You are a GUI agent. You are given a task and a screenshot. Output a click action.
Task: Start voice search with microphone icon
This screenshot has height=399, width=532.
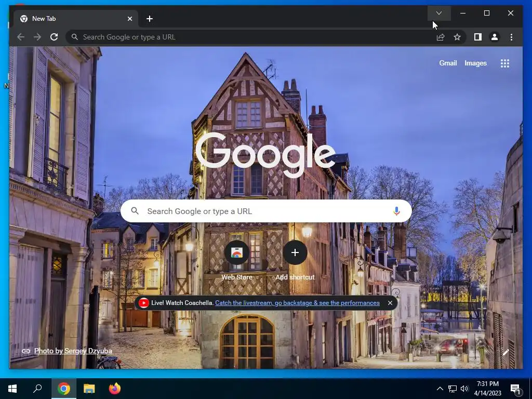click(x=396, y=211)
